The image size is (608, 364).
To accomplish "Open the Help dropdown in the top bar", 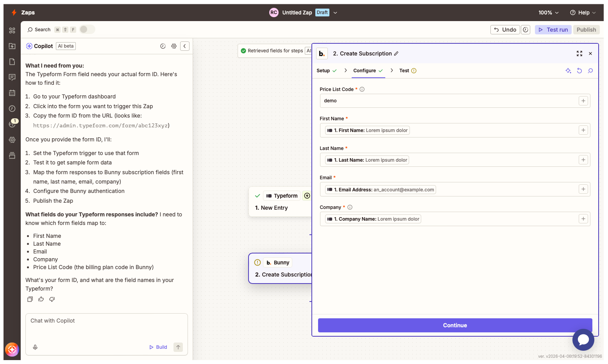I will coord(583,12).
